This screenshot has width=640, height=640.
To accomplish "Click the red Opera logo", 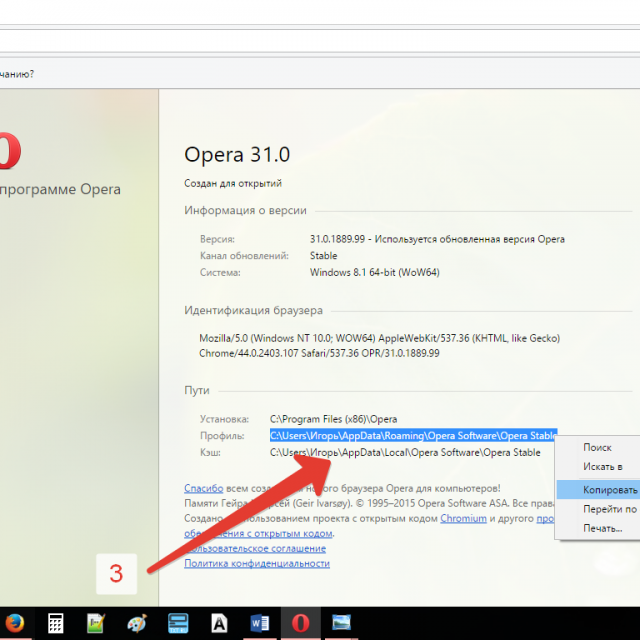I will tap(9, 150).
